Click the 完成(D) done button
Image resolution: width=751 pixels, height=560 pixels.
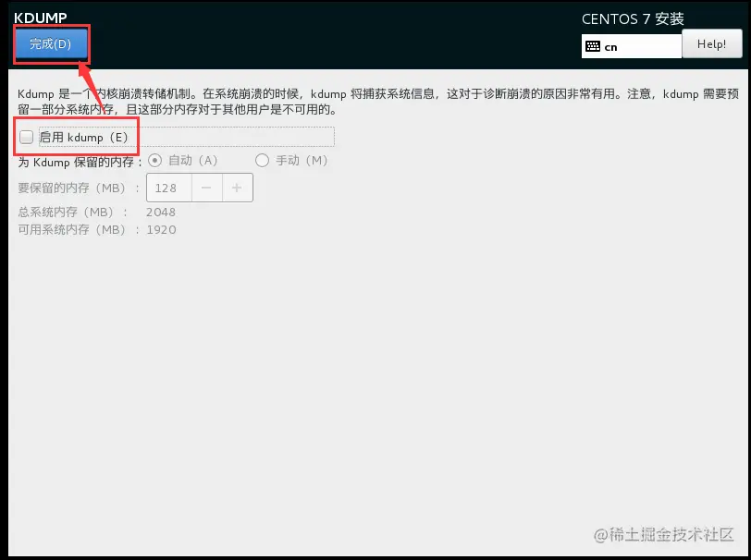tap(51, 44)
